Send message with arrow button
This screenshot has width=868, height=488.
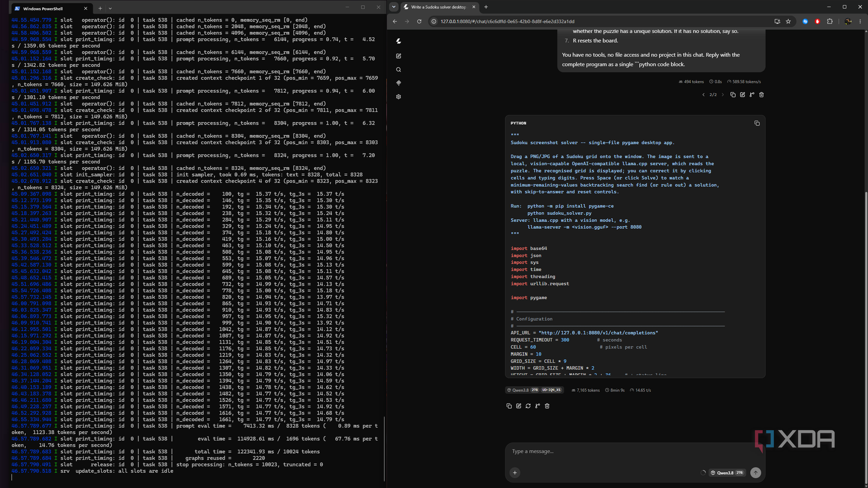pos(755,473)
